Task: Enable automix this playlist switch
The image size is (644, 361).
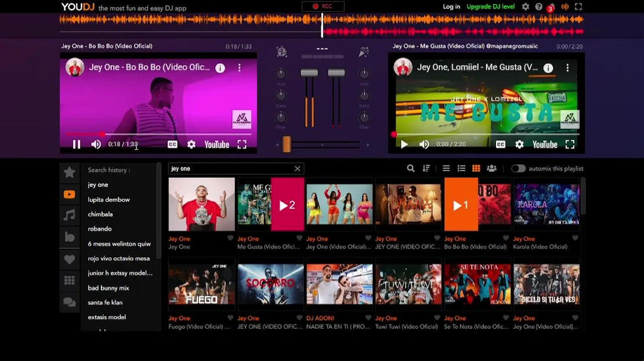Action: pyautogui.click(x=518, y=168)
